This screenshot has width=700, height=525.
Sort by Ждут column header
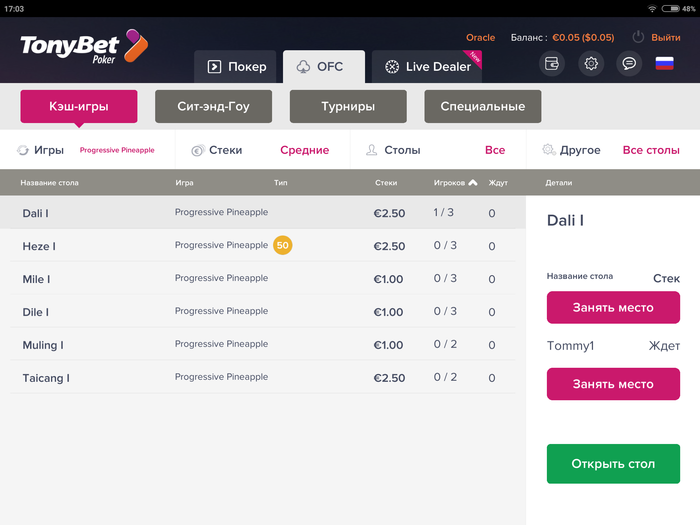click(498, 183)
